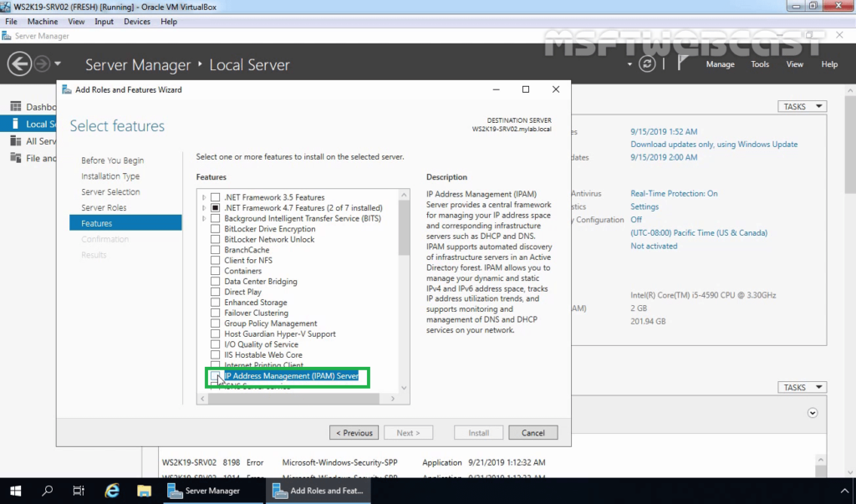The height and width of the screenshot is (504, 856).
Task: Switch to the Server Manager taskbar button
Action: pos(213,491)
